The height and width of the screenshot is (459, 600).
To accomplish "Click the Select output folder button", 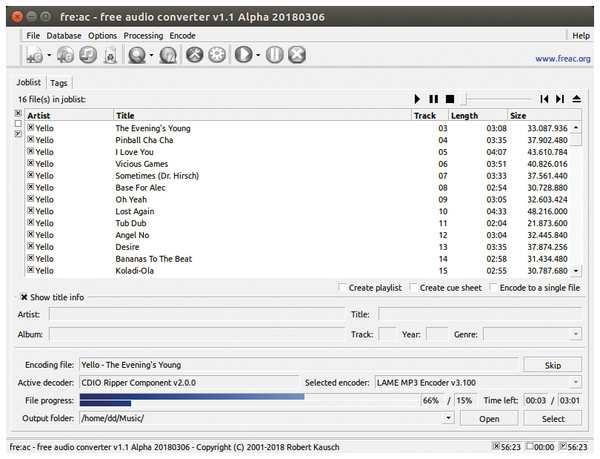I will click(553, 418).
